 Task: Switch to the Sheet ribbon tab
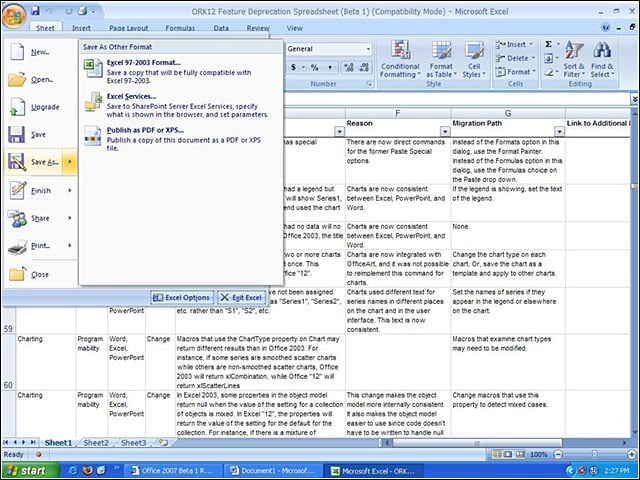(x=45, y=28)
